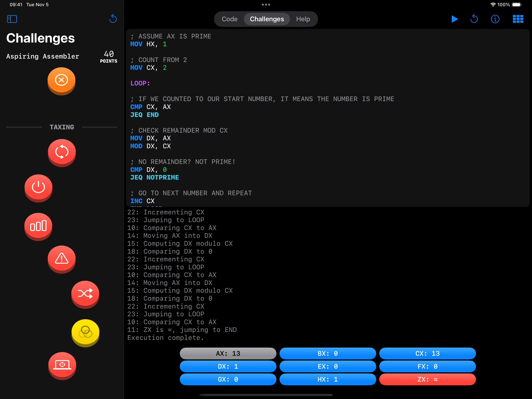Open the red bar chart challenge

(x=38, y=227)
